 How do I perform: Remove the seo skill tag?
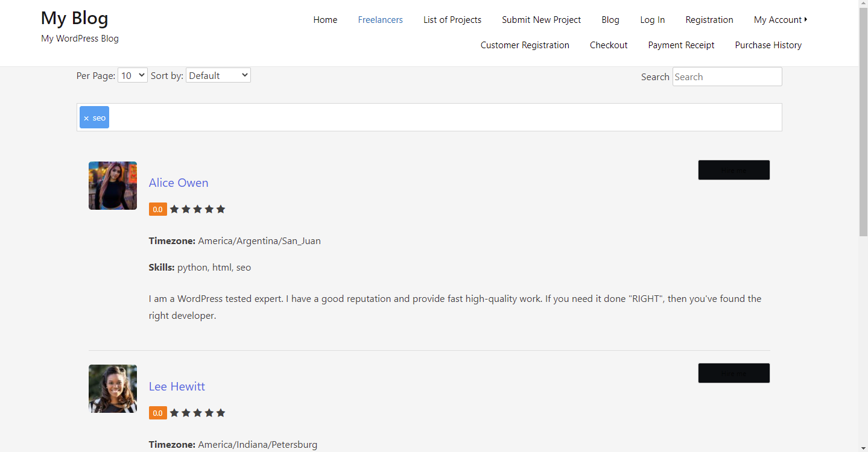[x=86, y=118]
